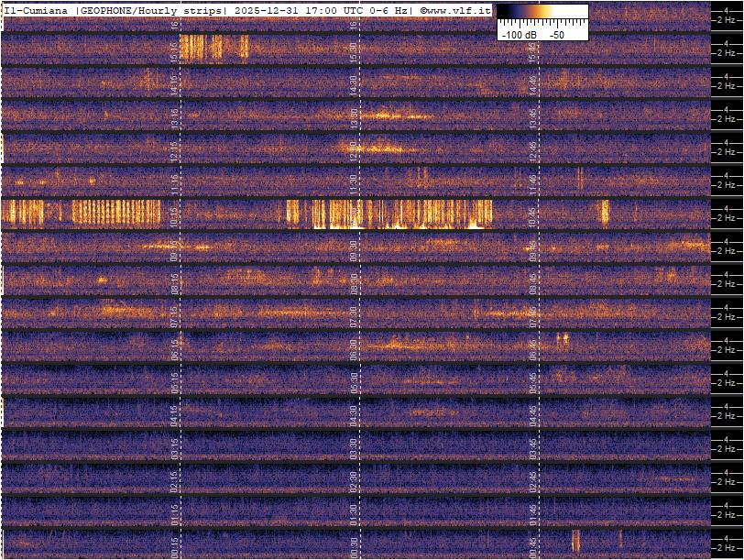Select the 05:45 time marker
The width and height of the screenshot is (744, 560).
[x=533, y=381]
